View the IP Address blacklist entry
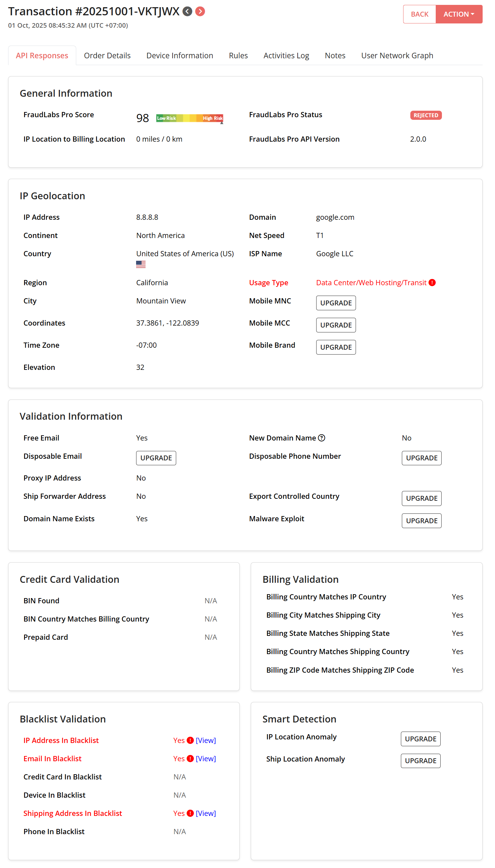 (x=206, y=740)
